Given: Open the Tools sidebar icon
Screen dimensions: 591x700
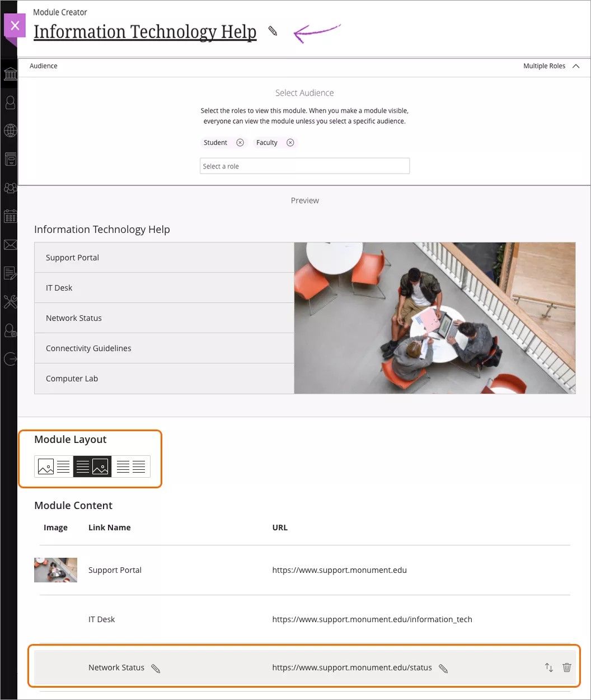Looking at the screenshot, I should [x=10, y=301].
